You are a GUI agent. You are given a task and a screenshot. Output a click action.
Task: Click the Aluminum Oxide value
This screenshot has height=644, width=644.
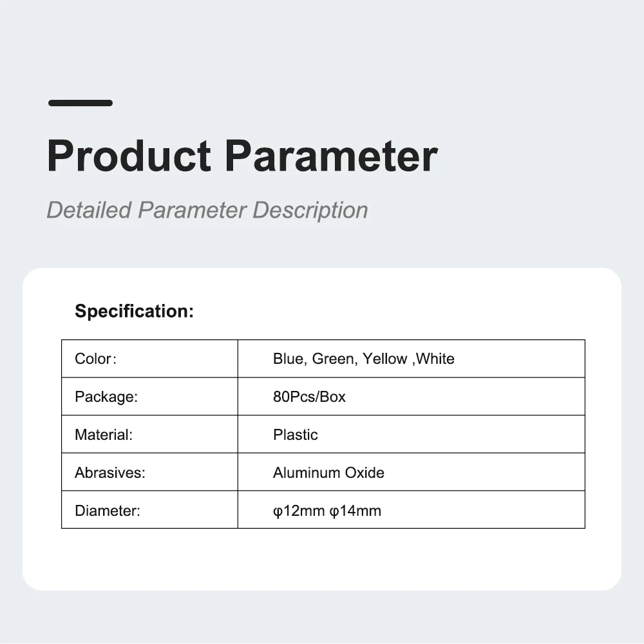328,473
